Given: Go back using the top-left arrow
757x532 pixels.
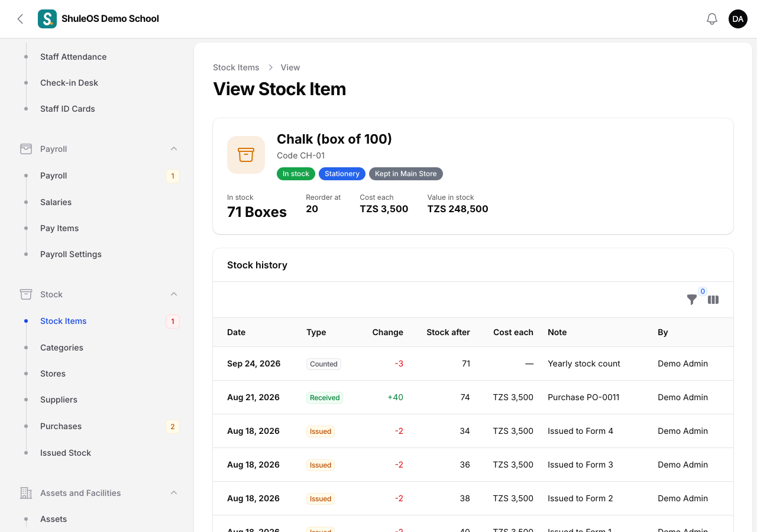Looking at the screenshot, I should [20, 19].
